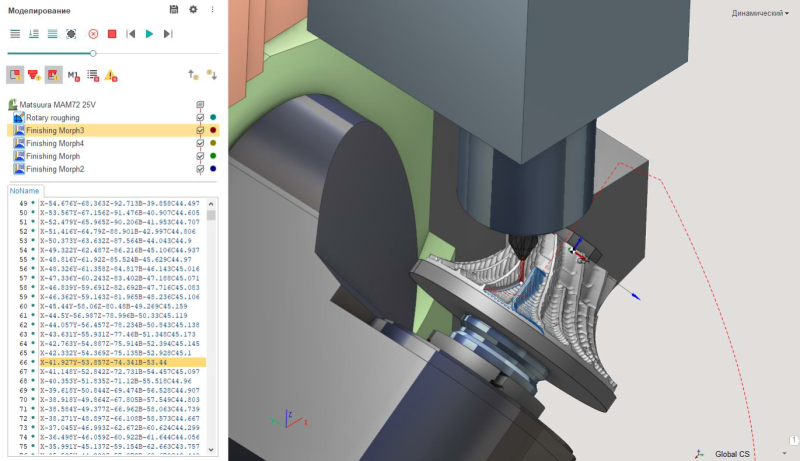
Task: Toggle the M1 marker filter icon
Action: click(73, 75)
